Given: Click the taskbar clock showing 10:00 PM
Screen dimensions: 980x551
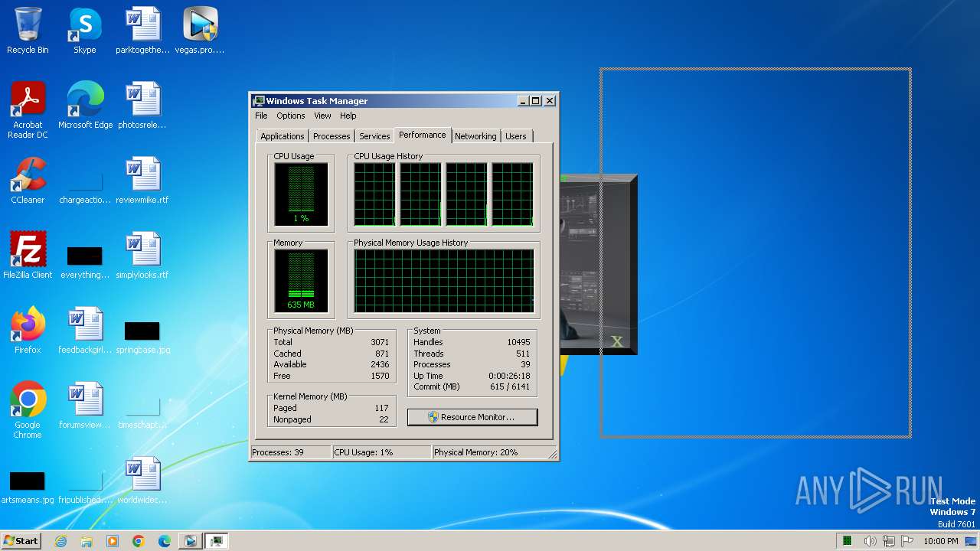Looking at the screenshot, I should [940, 541].
